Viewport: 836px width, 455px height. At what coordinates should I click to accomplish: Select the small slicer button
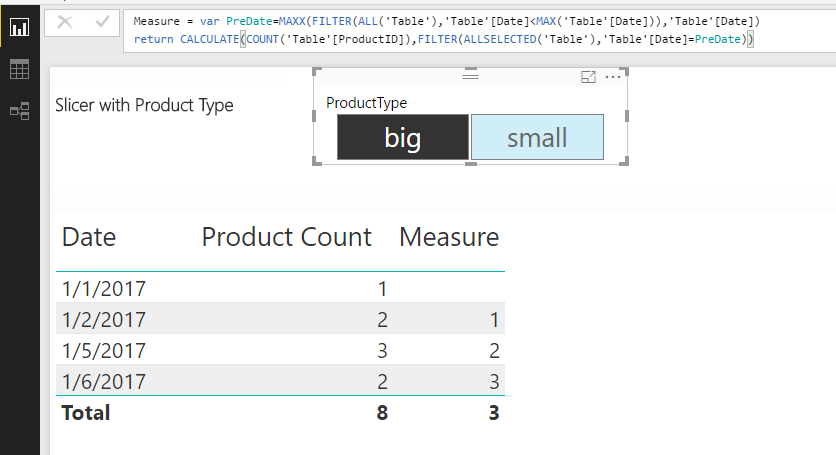(537, 137)
